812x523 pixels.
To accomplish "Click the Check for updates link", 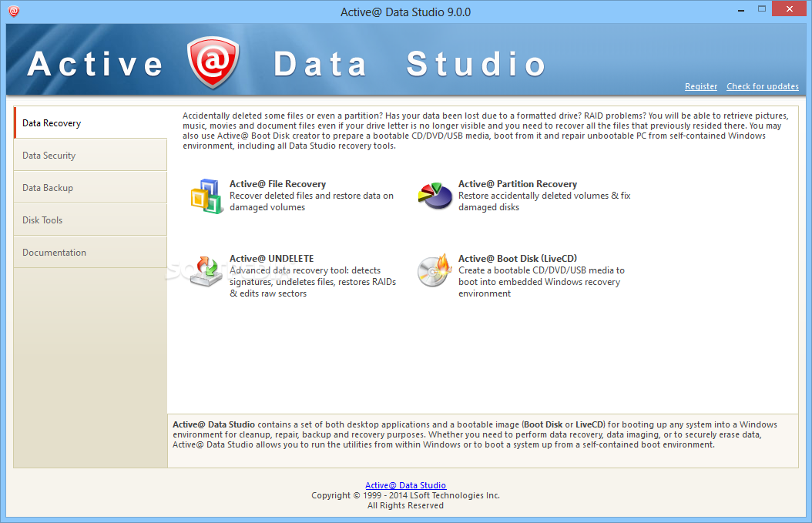I will (x=762, y=87).
